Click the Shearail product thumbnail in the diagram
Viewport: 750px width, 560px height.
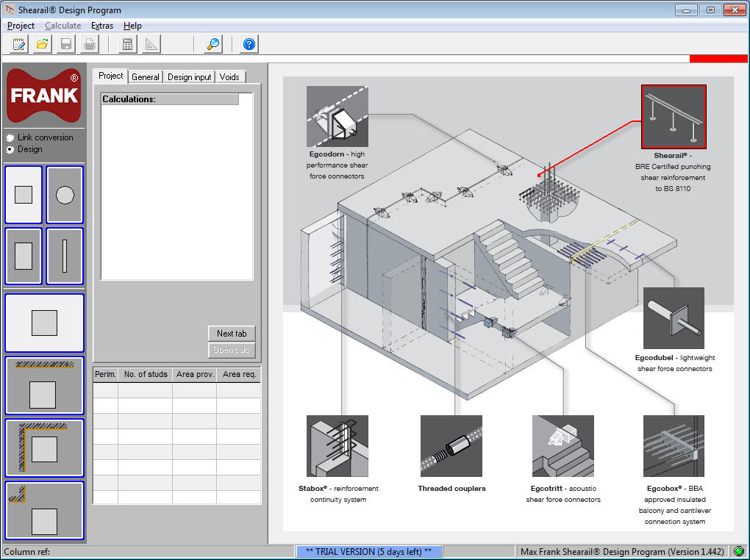pos(674,115)
